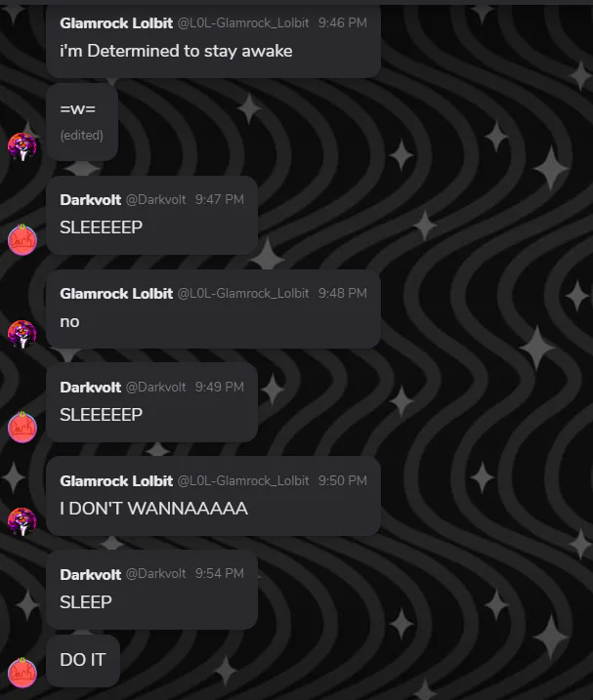
Task: Click the 'I DON'T WANNAAAAA' message text
Action: click(153, 509)
